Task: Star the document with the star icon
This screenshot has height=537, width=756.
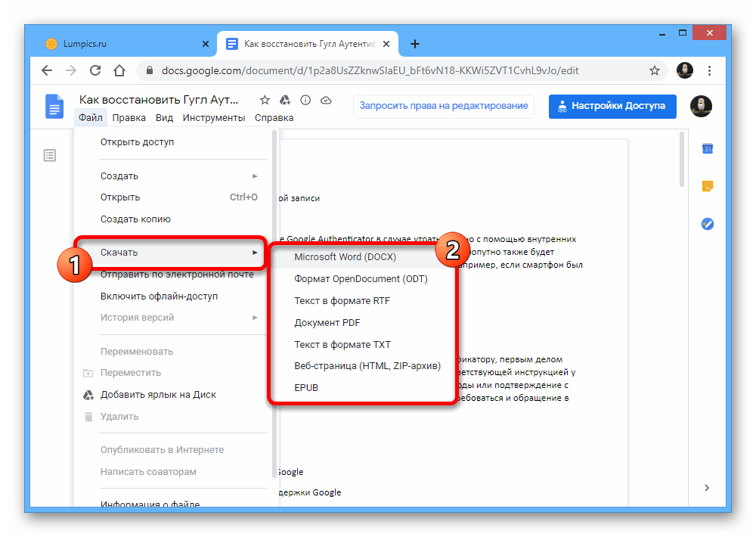Action: pyautogui.click(x=265, y=101)
